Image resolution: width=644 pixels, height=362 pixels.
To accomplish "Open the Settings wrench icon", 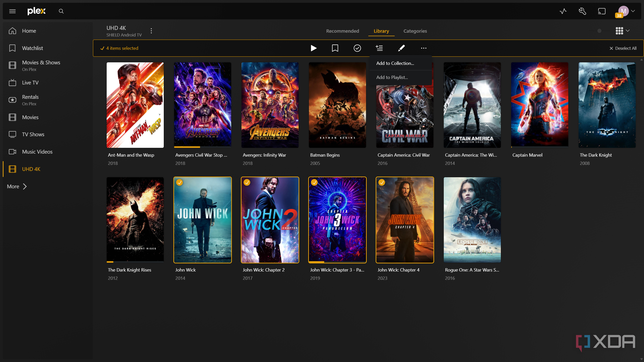I will pyautogui.click(x=582, y=11).
